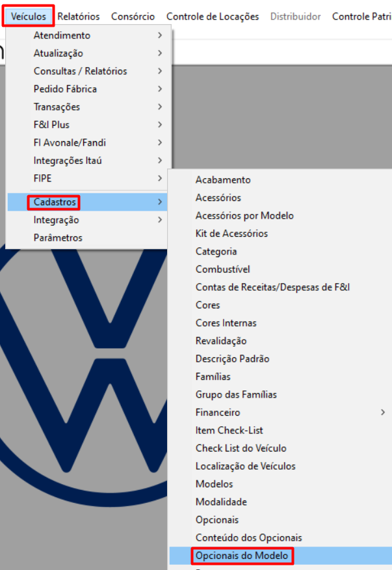392x570 pixels.
Task: Select Descrição Padrão
Action: tap(280, 359)
